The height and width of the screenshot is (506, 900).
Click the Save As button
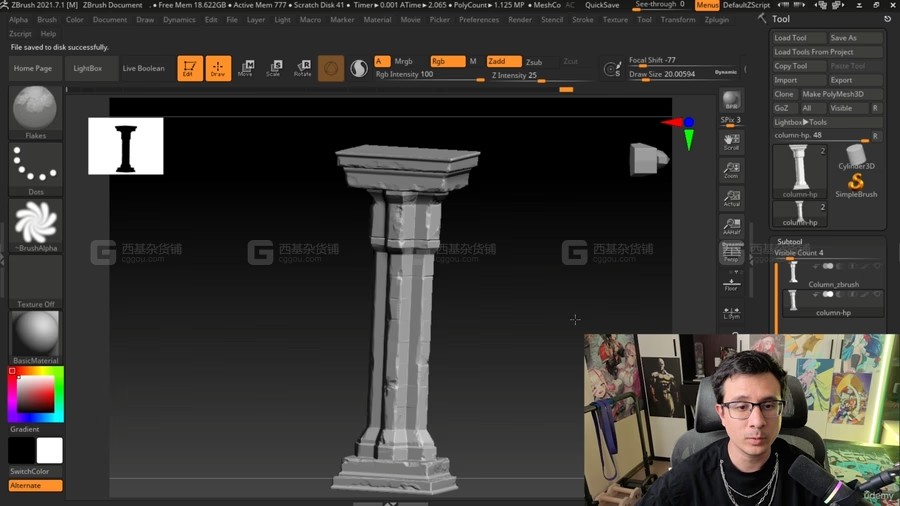pos(855,38)
